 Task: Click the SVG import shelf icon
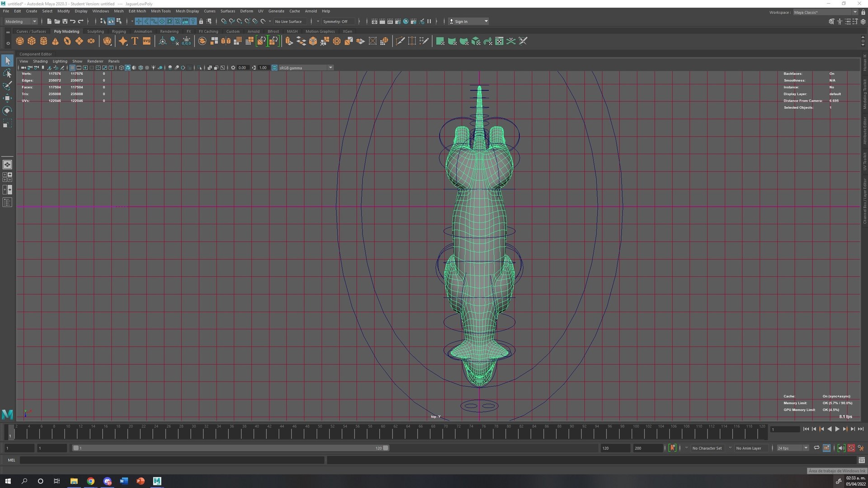[146, 41]
